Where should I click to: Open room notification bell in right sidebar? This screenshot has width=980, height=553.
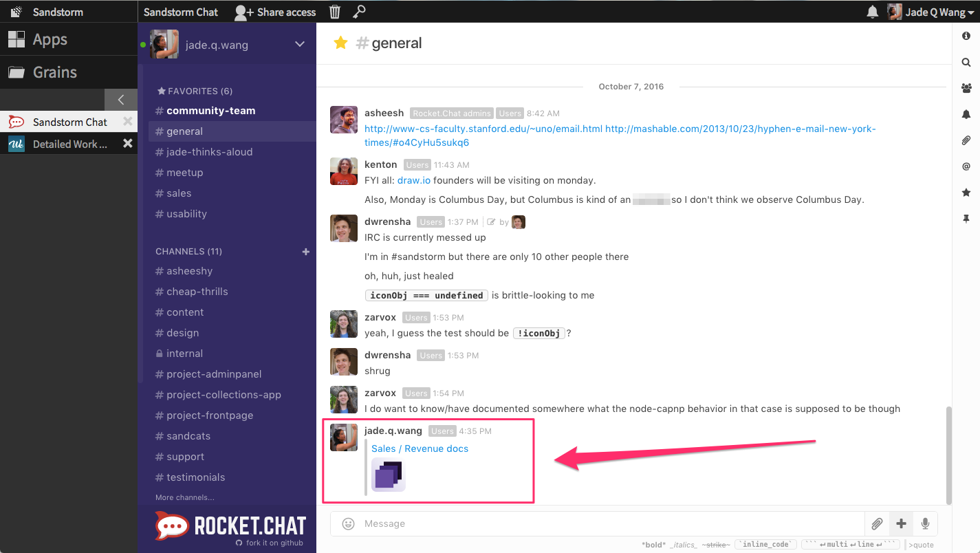966,114
